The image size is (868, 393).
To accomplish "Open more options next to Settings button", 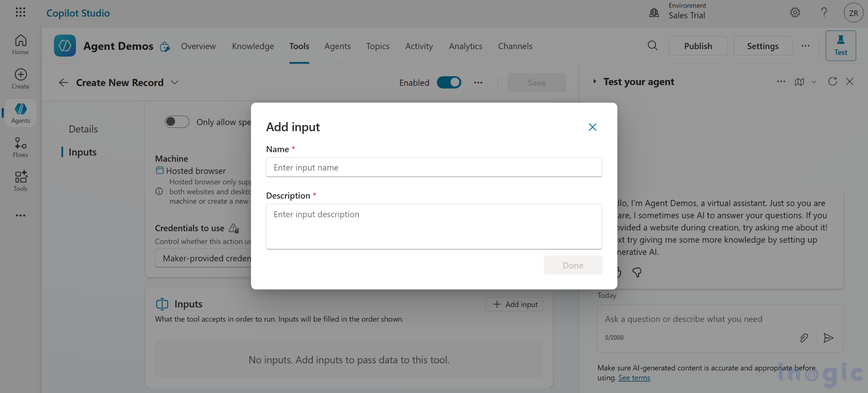I will [x=806, y=46].
